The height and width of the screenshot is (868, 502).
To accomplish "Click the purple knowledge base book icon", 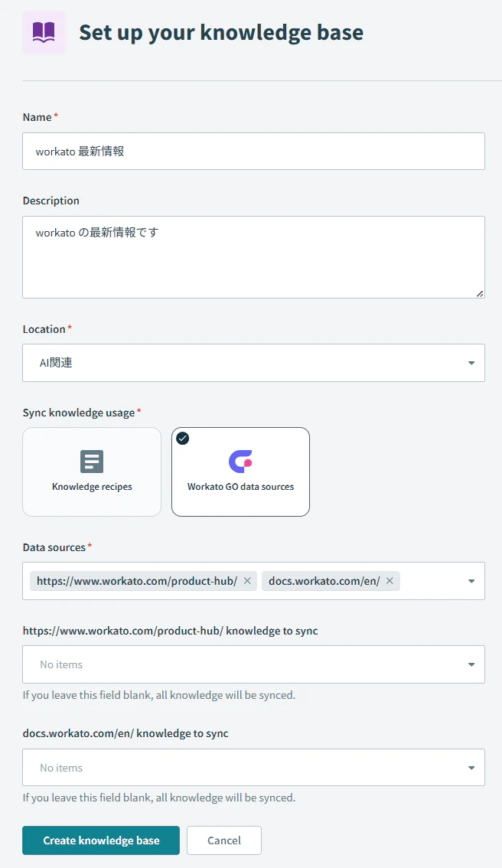I will [44, 32].
